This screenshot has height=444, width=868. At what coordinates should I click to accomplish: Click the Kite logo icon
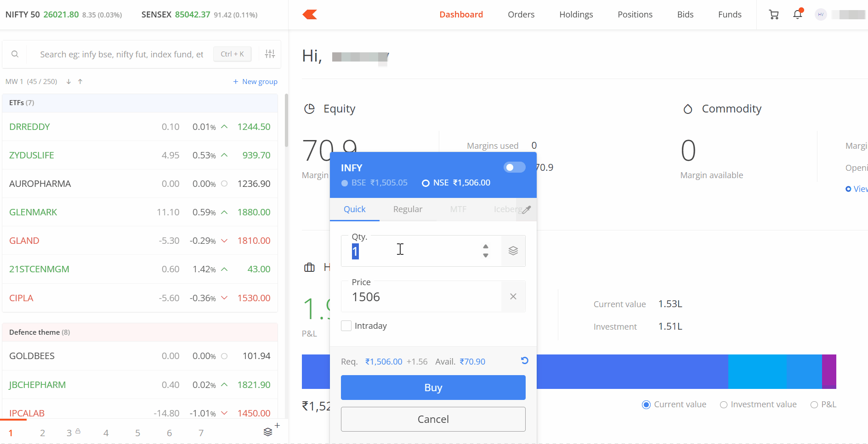[x=310, y=15]
